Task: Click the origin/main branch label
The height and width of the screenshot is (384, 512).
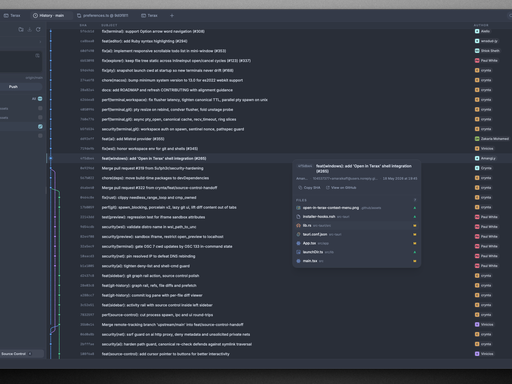Action: click(34, 78)
